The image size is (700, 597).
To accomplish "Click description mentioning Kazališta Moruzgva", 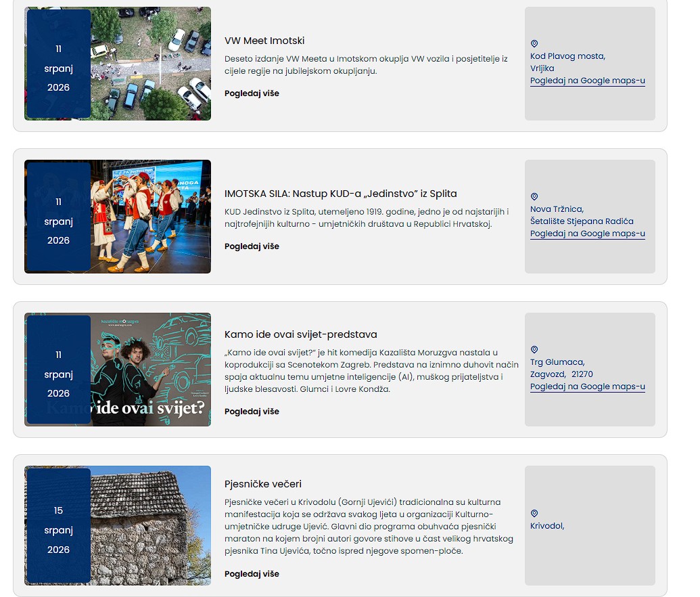I will [x=371, y=371].
